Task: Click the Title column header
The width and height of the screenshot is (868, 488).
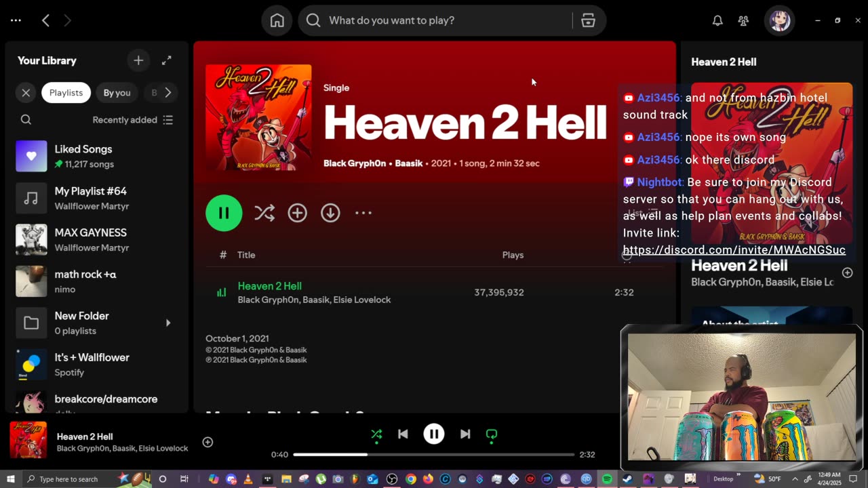Action: pyautogui.click(x=246, y=255)
